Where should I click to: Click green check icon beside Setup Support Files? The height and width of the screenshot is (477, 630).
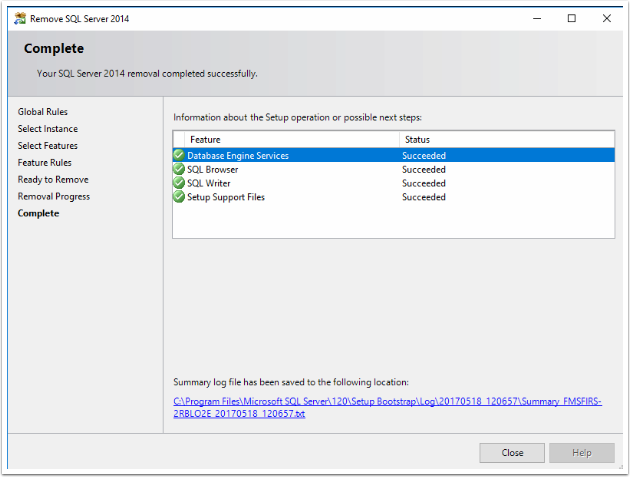179,197
